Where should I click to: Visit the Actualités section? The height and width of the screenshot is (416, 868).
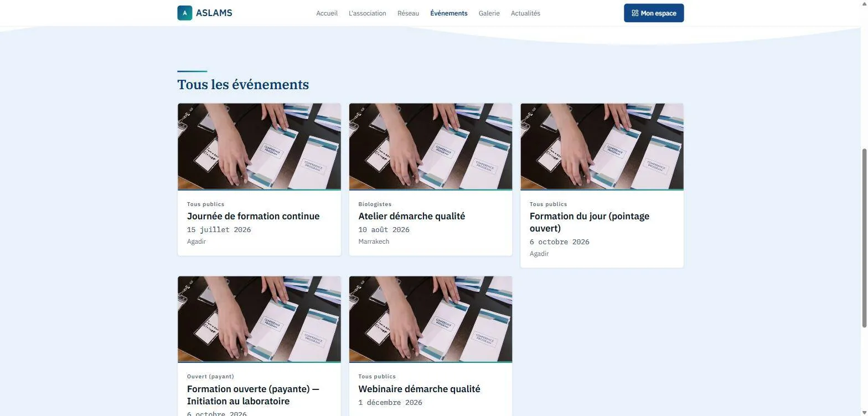(x=525, y=13)
